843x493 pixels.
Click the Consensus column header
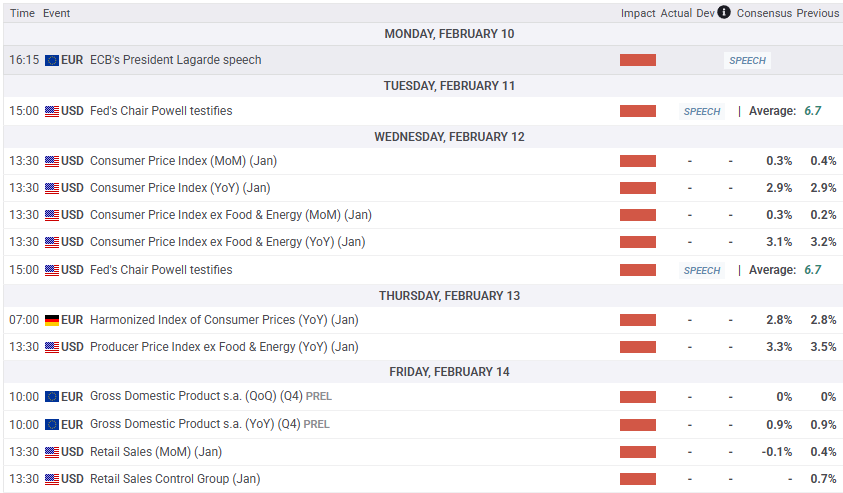click(764, 13)
